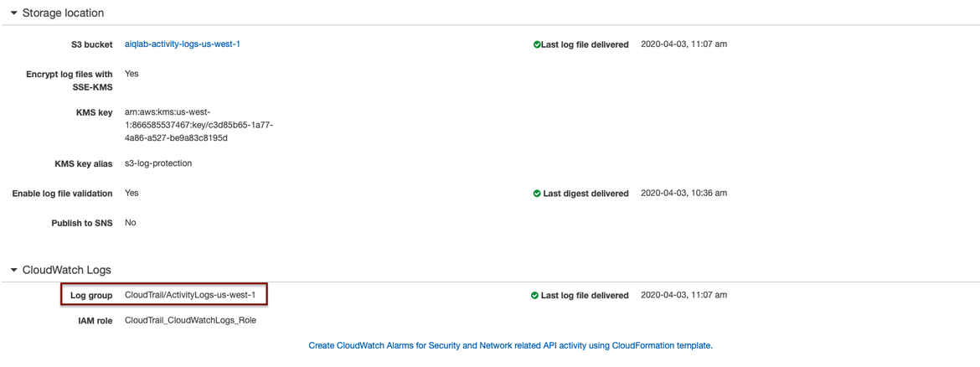
Task: Click the Yes value for SSE-KMS encryption
Action: (x=132, y=74)
